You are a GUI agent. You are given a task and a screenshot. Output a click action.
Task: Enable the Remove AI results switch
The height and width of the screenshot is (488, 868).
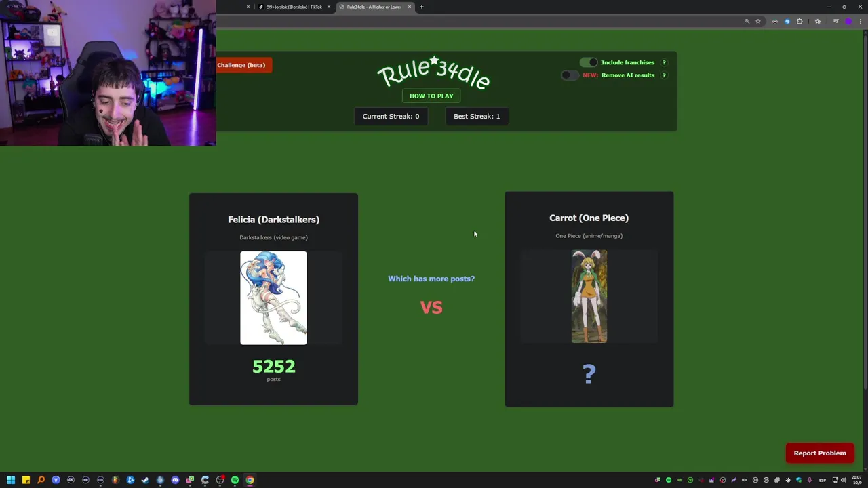pos(570,75)
